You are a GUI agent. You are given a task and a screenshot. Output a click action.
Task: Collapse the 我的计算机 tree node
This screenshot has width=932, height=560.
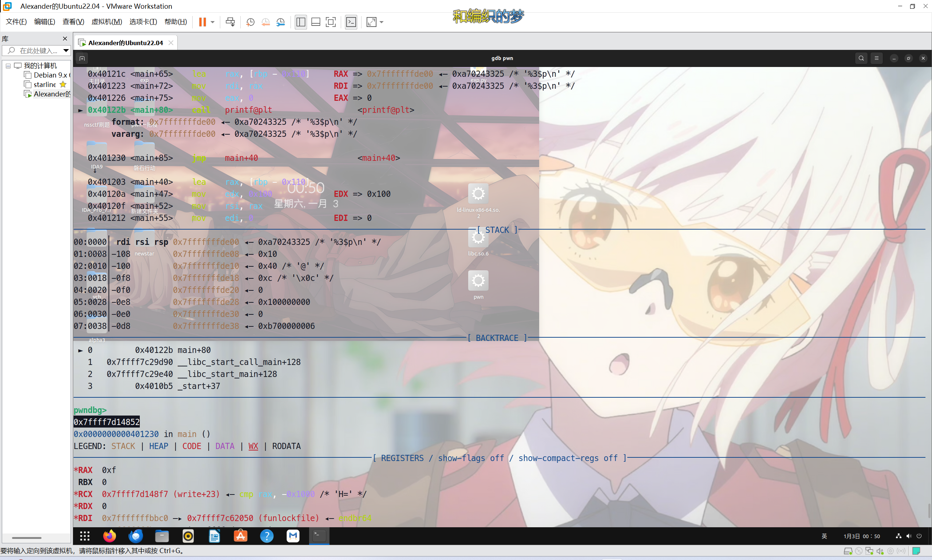click(x=8, y=65)
